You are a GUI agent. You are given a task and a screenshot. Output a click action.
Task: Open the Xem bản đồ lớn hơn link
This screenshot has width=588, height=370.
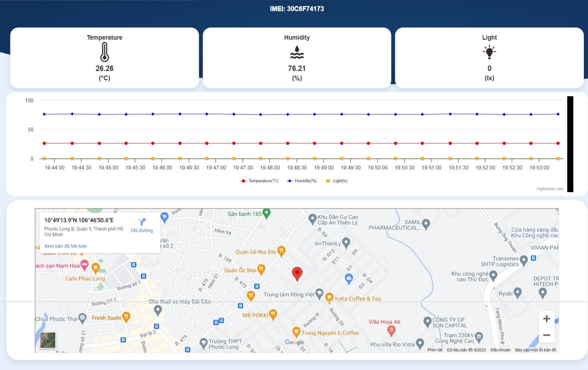tap(65, 246)
